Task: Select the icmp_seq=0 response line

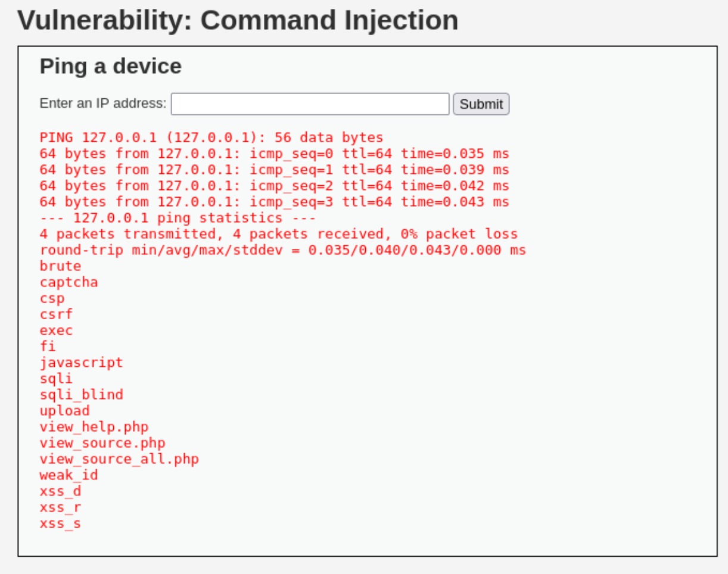Action: pyautogui.click(x=275, y=154)
